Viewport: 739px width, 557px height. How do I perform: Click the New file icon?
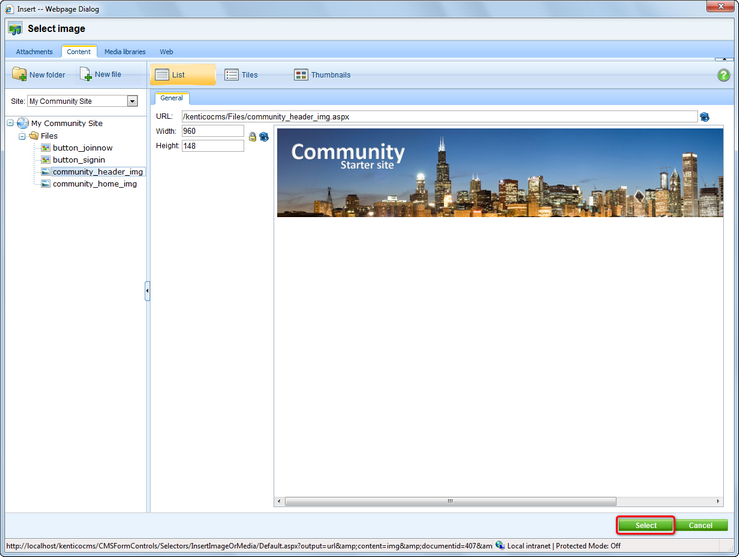[x=86, y=74]
